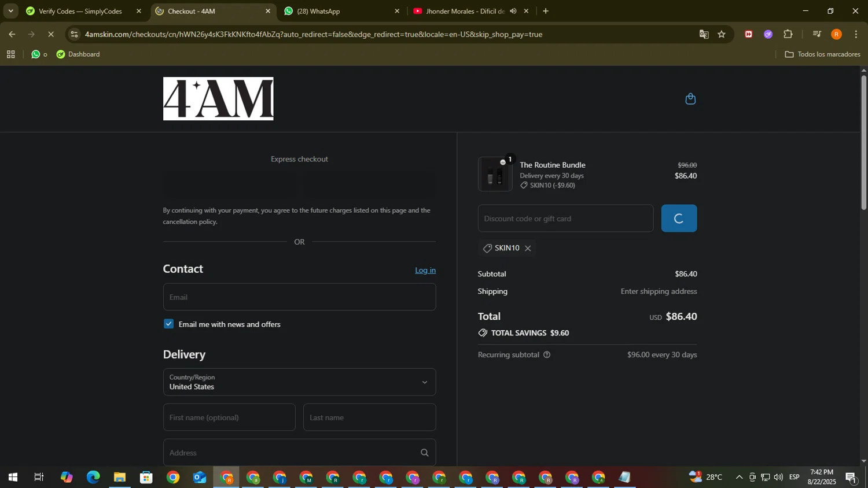
Task: Open the apps grid in bookmarks bar
Action: click(x=10, y=54)
